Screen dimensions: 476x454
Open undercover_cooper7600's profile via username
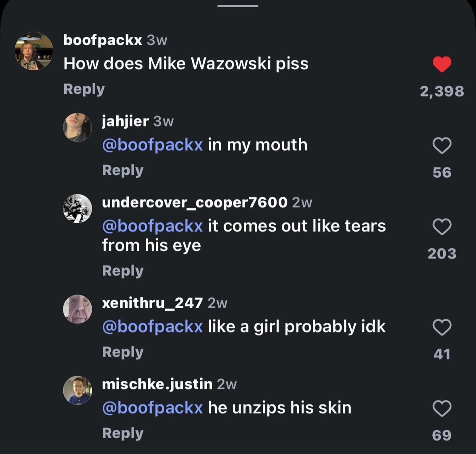pyautogui.click(x=195, y=202)
